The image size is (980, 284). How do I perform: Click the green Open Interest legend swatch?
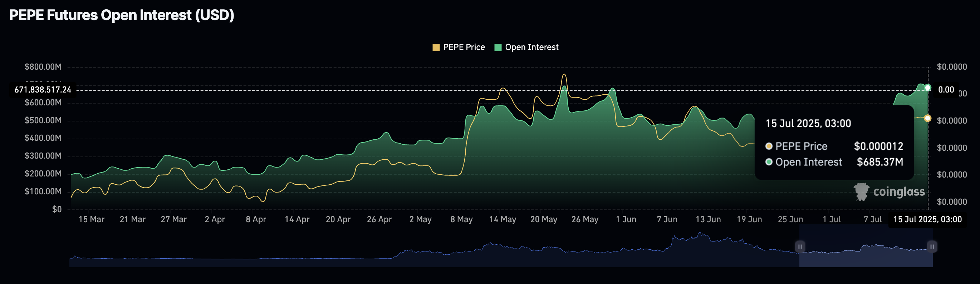pyautogui.click(x=498, y=48)
